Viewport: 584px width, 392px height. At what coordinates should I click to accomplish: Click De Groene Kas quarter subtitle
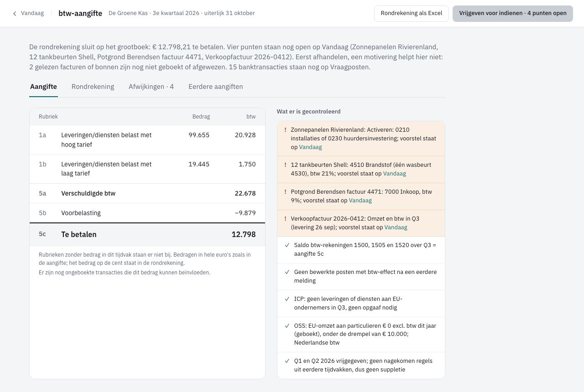182,13
